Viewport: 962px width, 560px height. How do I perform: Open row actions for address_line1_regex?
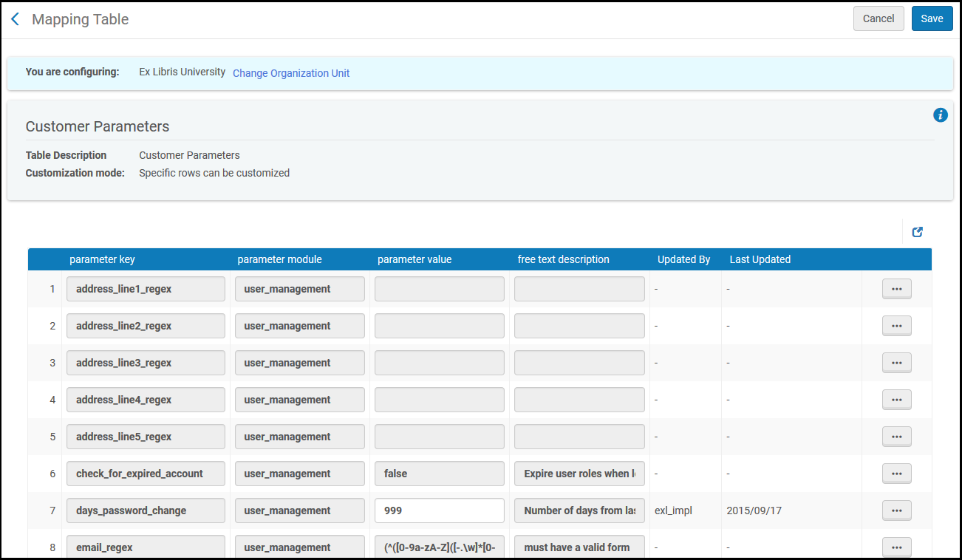(x=896, y=289)
